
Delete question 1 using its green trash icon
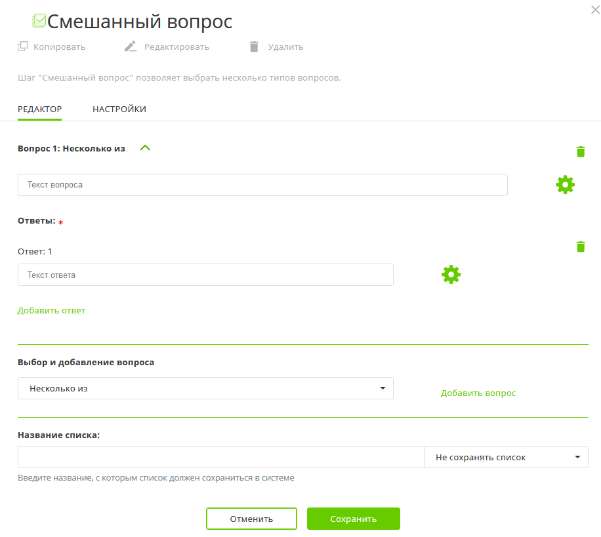point(580,152)
